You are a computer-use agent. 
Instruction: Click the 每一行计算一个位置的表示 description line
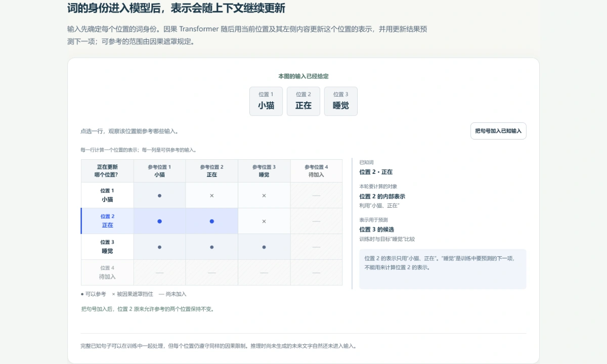click(139, 150)
